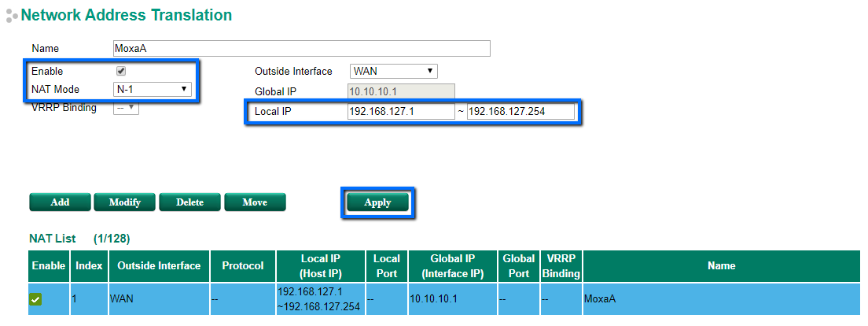Expand the VRRP Binding dropdown
This screenshot has width=868, height=326.
tap(126, 108)
